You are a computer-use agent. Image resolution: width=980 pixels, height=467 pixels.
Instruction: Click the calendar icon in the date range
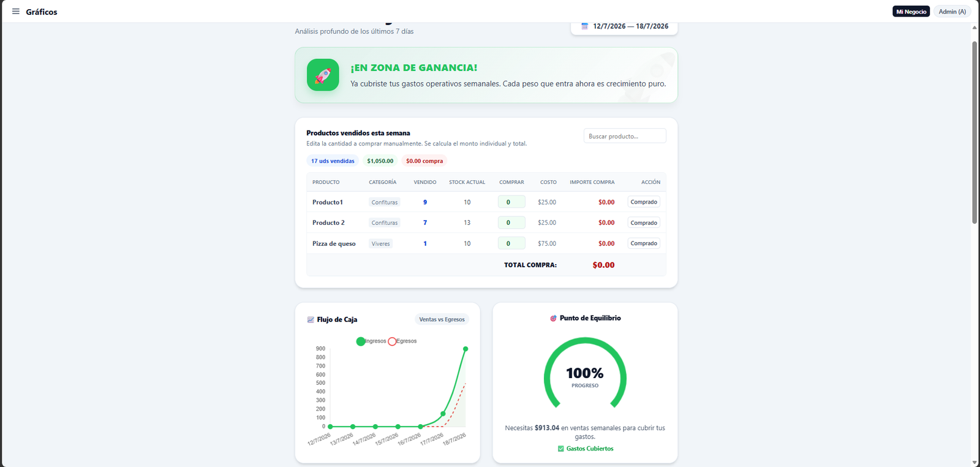(x=584, y=26)
